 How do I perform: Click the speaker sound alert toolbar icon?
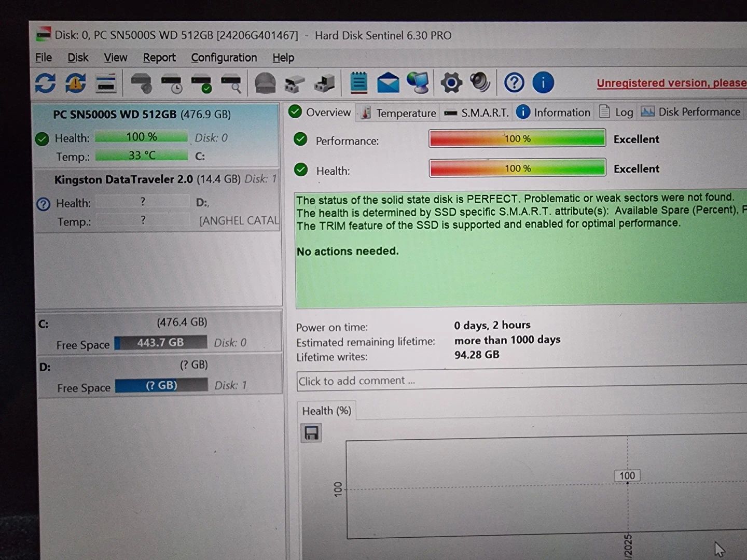pyautogui.click(x=480, y=82)
